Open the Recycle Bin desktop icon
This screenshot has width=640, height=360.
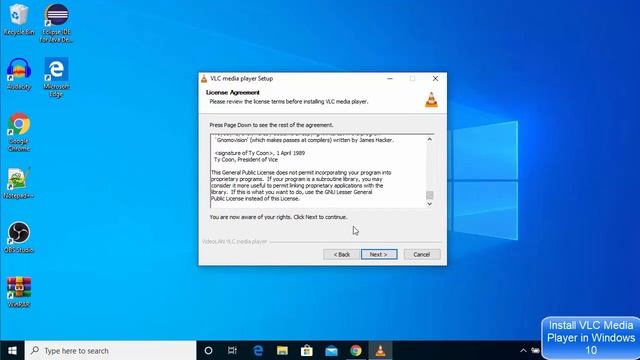click(x=19, y=19)
